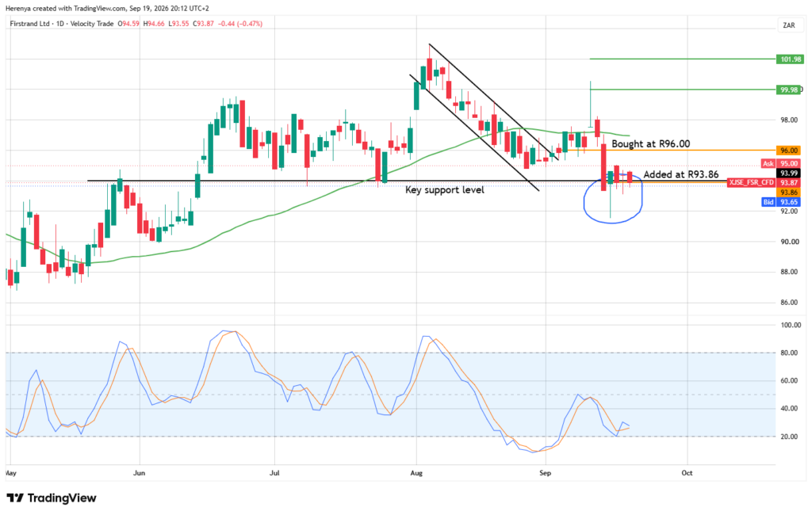Click the orange 93.86 price label
812x515 pixels.
(788, 193)
